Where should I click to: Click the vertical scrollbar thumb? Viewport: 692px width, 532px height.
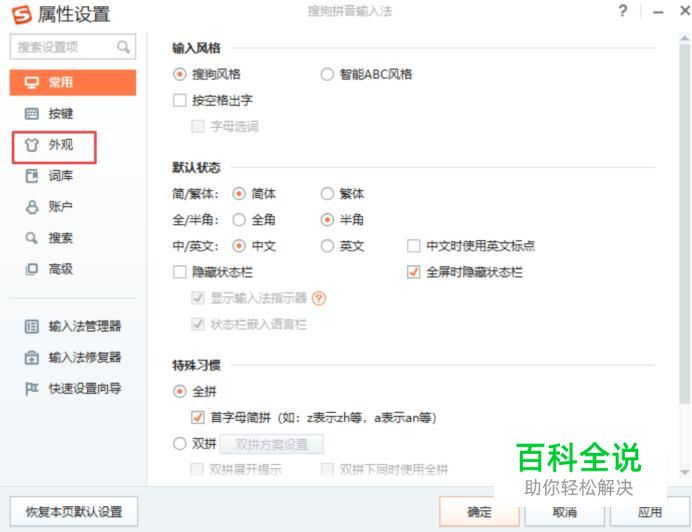684,223
